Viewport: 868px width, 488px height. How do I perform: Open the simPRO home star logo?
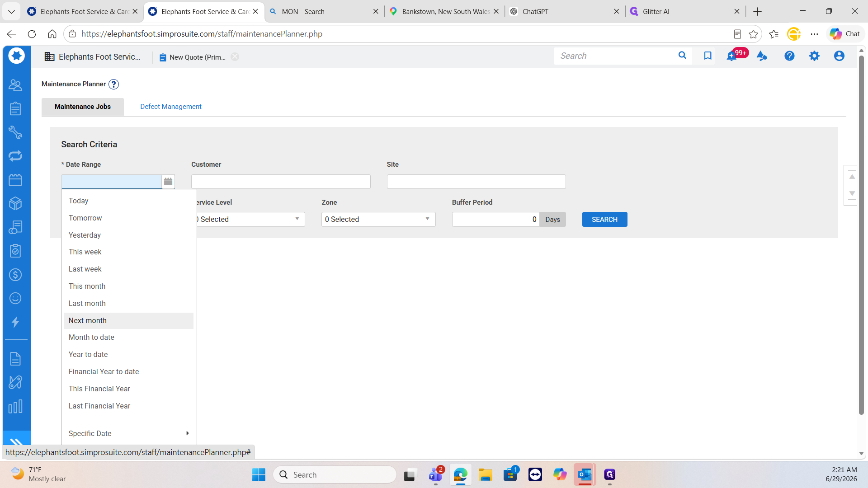click(x=16, y=56)
